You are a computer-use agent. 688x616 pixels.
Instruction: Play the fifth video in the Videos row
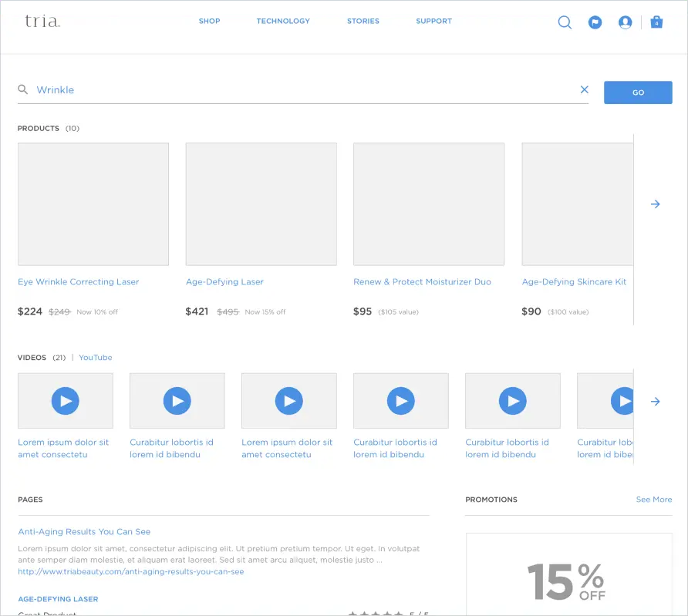513,401
